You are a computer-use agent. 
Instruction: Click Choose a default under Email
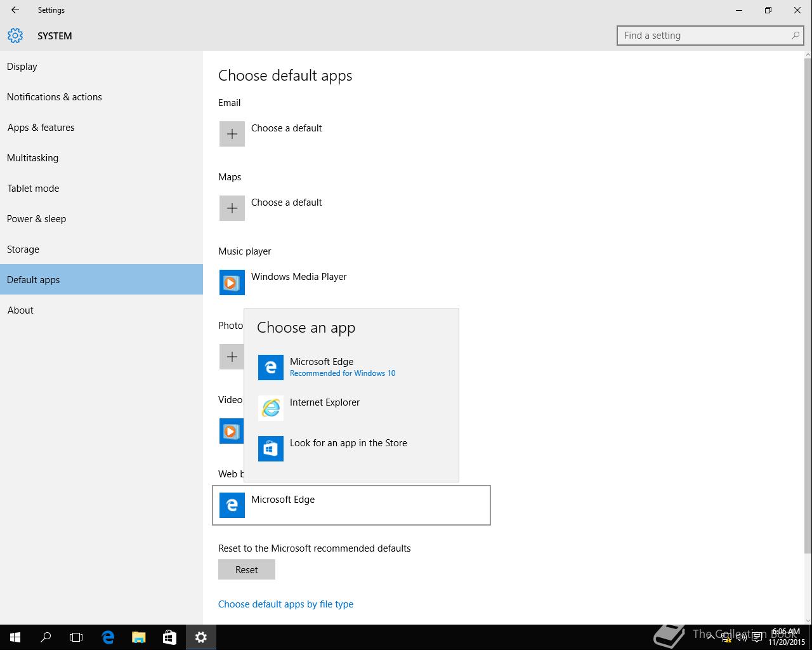(286, 128)
